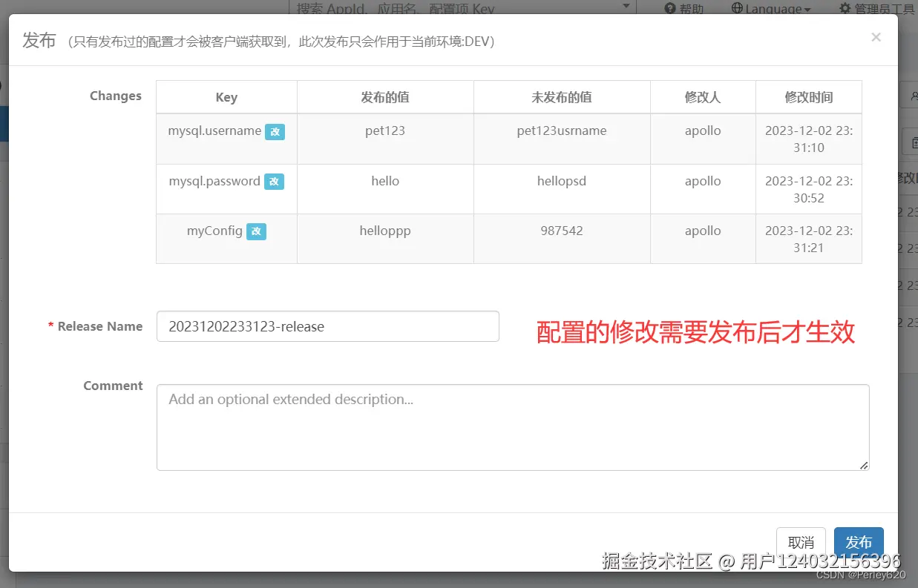This screenshot has width=918, height=588.
Task: Click the 发布的值 column header
Action: click(385, 97)
